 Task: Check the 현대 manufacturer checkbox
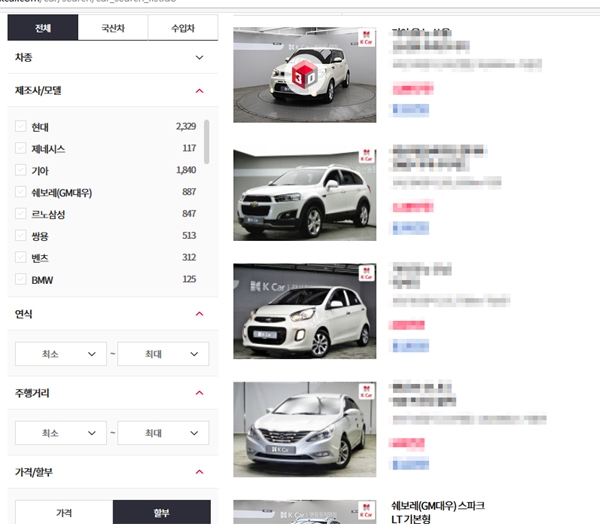[21, 126]
